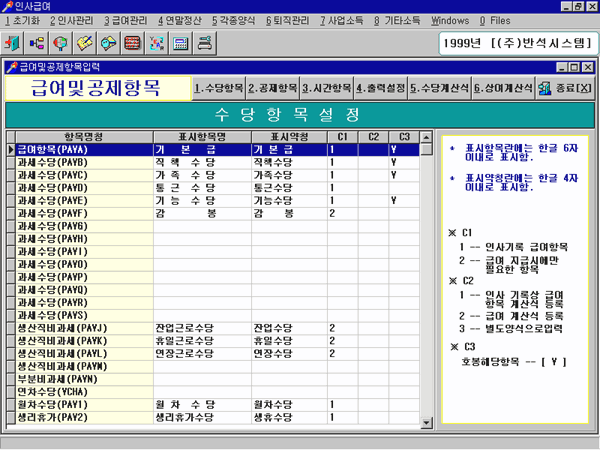Screen dimensions: 600x450
Task: Click the year-end settlement toolbar icon
Action: point(156,44)
